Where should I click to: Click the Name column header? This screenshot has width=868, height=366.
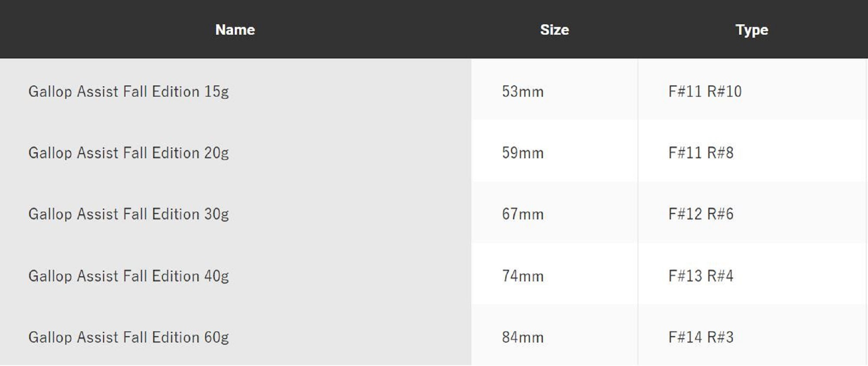coord(235,29)
